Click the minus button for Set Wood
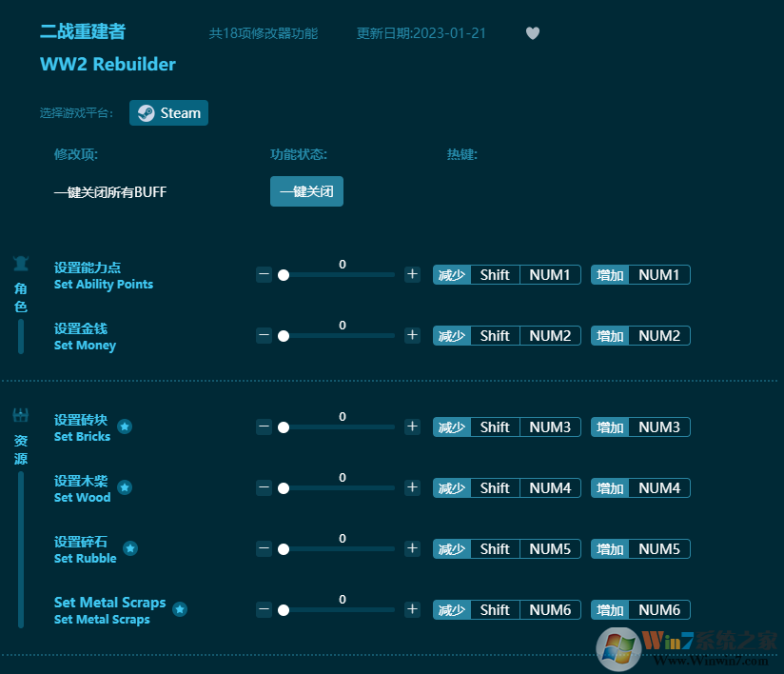The image size is (784, 674). click(264, 487)
